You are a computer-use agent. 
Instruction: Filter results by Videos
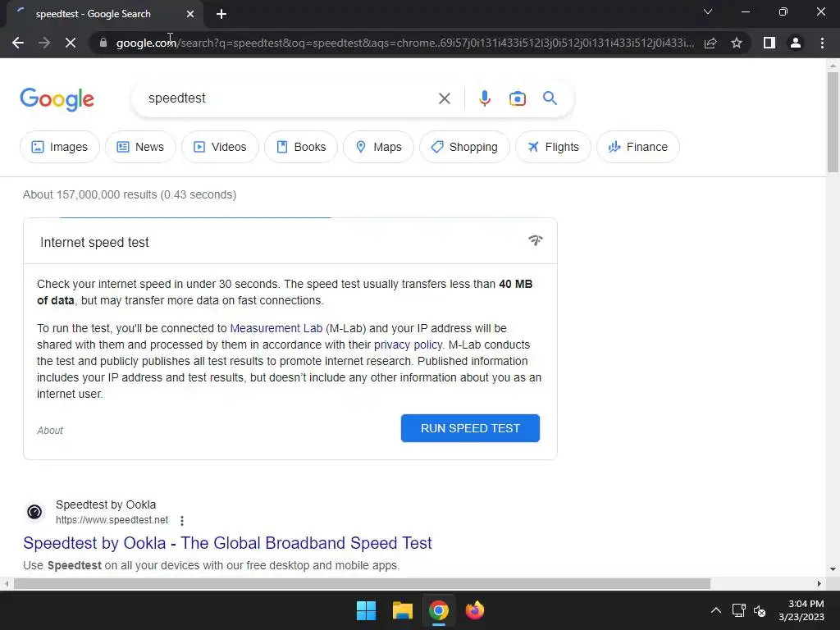(x=220, y=147)
